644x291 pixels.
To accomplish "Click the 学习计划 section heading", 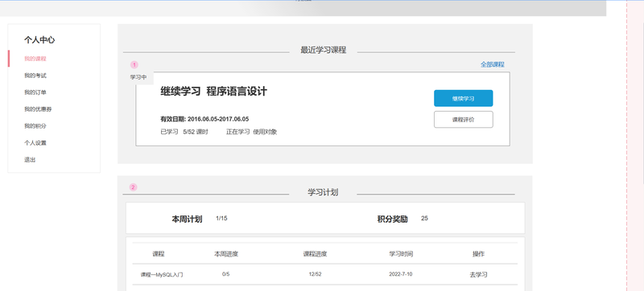I will point(323,192).
